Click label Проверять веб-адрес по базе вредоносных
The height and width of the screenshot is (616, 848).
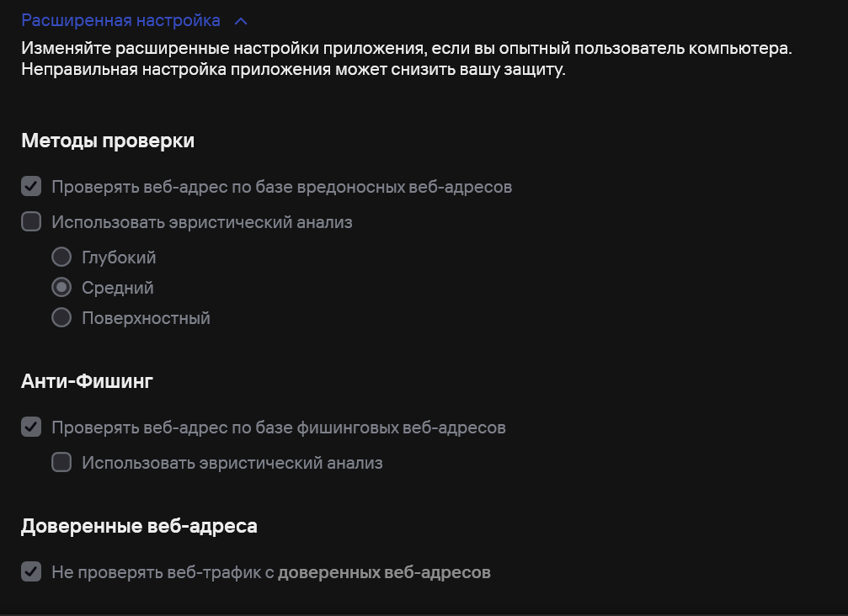282,187
